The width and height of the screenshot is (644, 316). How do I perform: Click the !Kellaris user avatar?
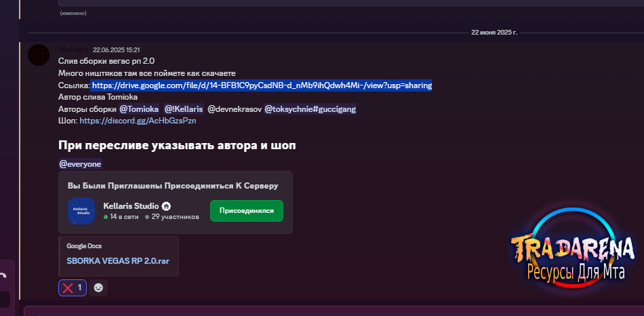(x=39, y=54)
